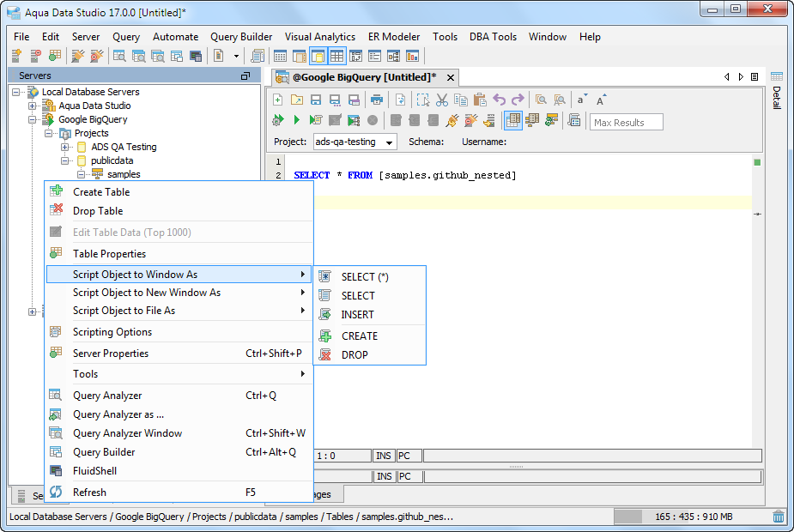
Task: Select the @Google BigQuery [Untitled] tab
Action: point(365,77)
